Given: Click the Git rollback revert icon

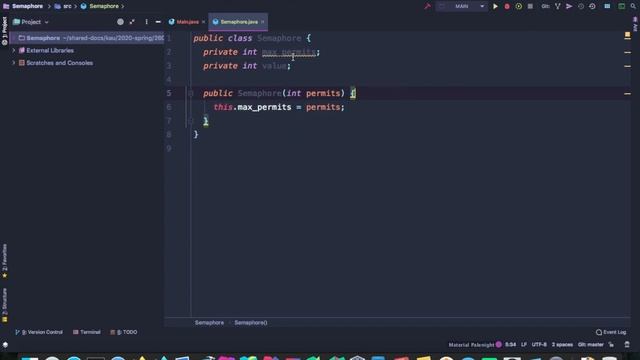Looking at the screenshot, I should click(592, 6).
